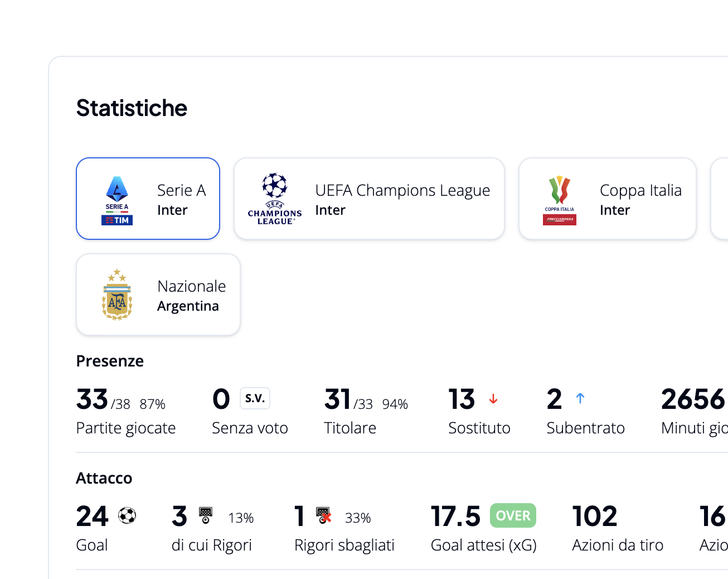Click the S.V. badge
Image resolution: width=728 pixels, height=579 pixels.
point(255,398)
